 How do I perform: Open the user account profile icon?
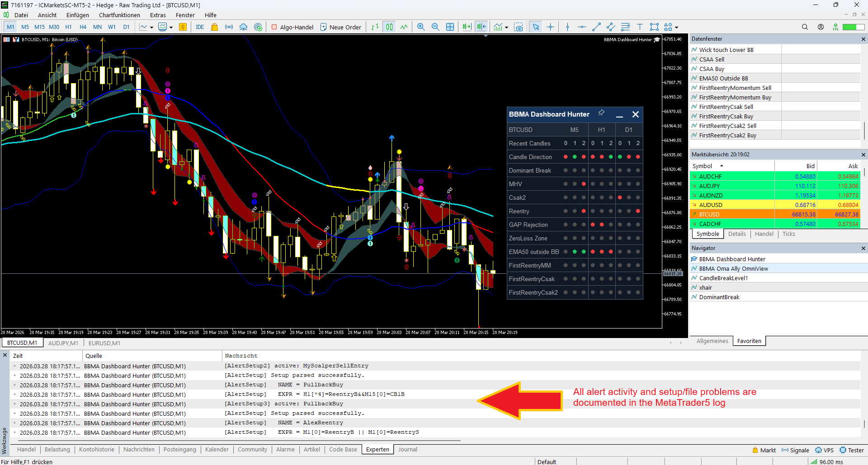(x=821, y=27)
